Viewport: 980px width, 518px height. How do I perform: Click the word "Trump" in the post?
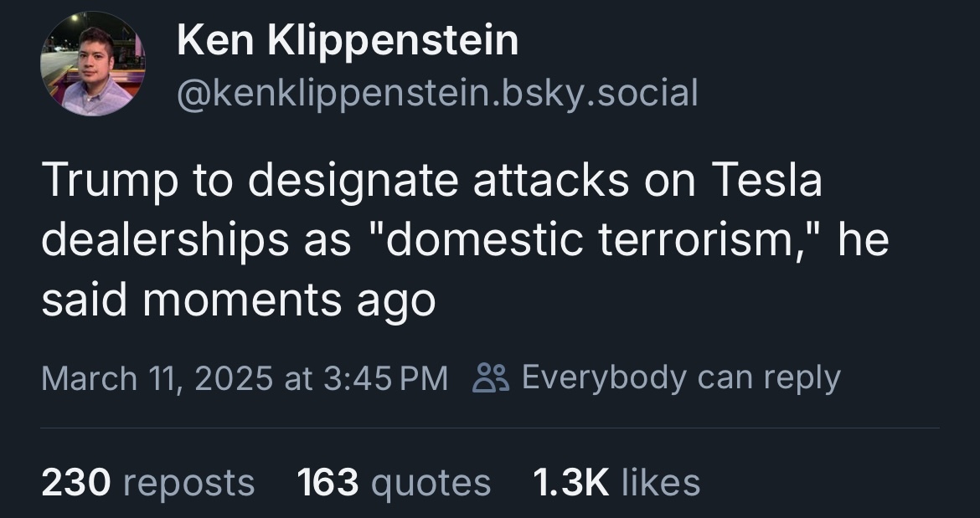click(x=109, y=182)
